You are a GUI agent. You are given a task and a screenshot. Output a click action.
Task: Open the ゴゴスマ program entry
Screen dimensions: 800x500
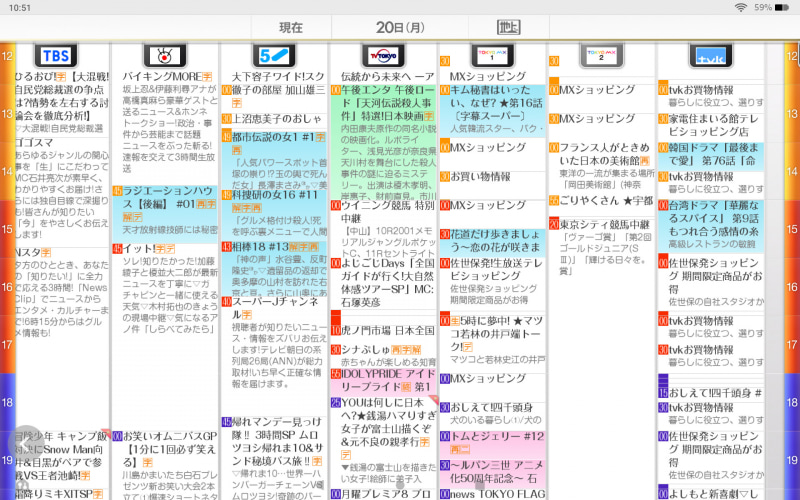pos(62,191)
